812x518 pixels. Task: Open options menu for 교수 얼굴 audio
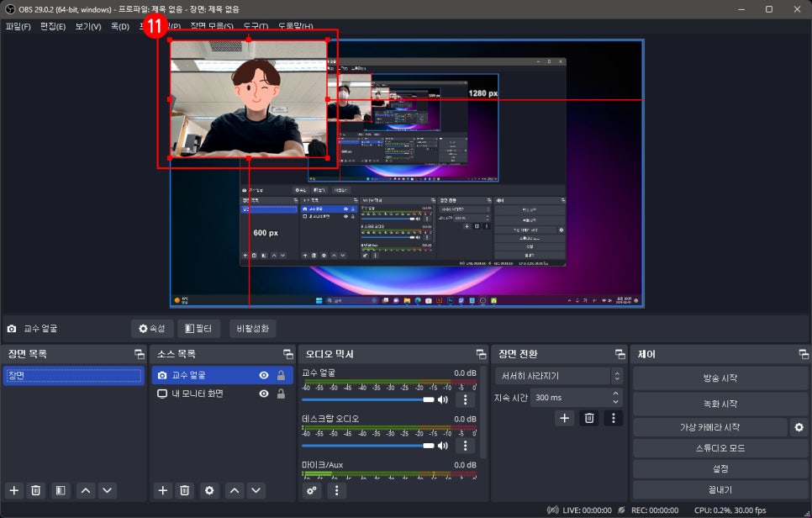coord(465,400)
